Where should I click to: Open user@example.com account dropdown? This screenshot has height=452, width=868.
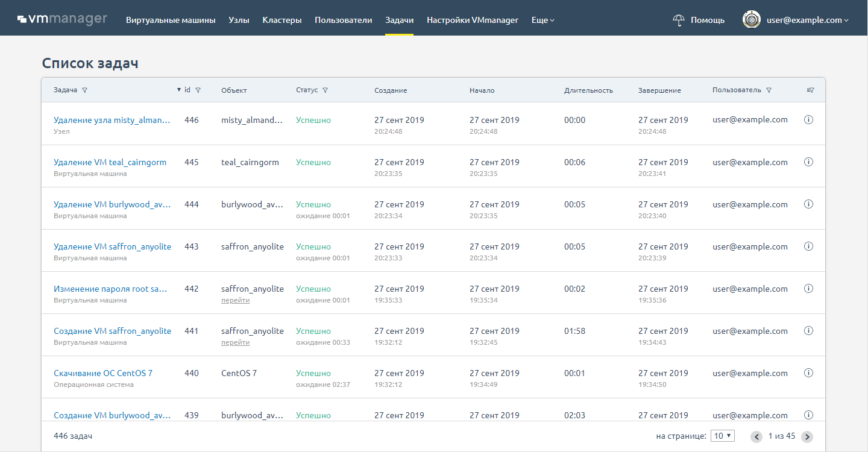pos(807,20)
